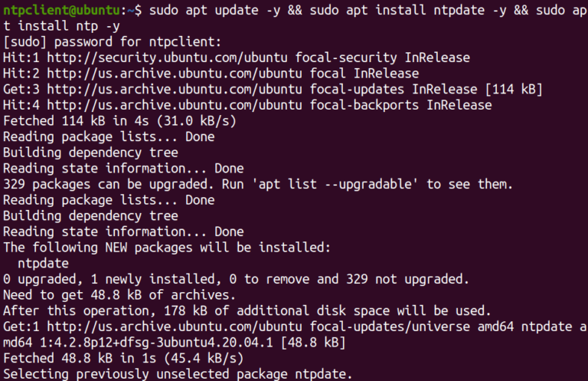This screenshot has width=588, height=381.
Task: Click the first 'Reading package lists... Done' line
Action: 109,137
